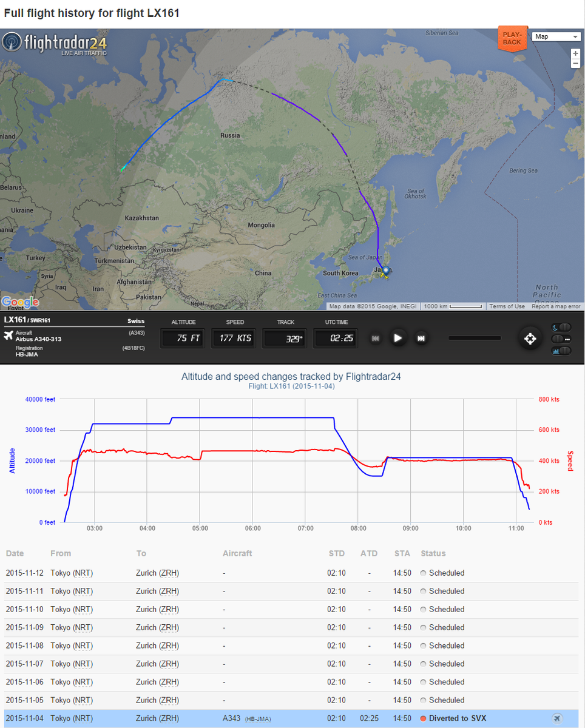Click ZRH code in the 2015-11-12 row
This screenshot has height=728, width=585.
click(x=168, y=573)
